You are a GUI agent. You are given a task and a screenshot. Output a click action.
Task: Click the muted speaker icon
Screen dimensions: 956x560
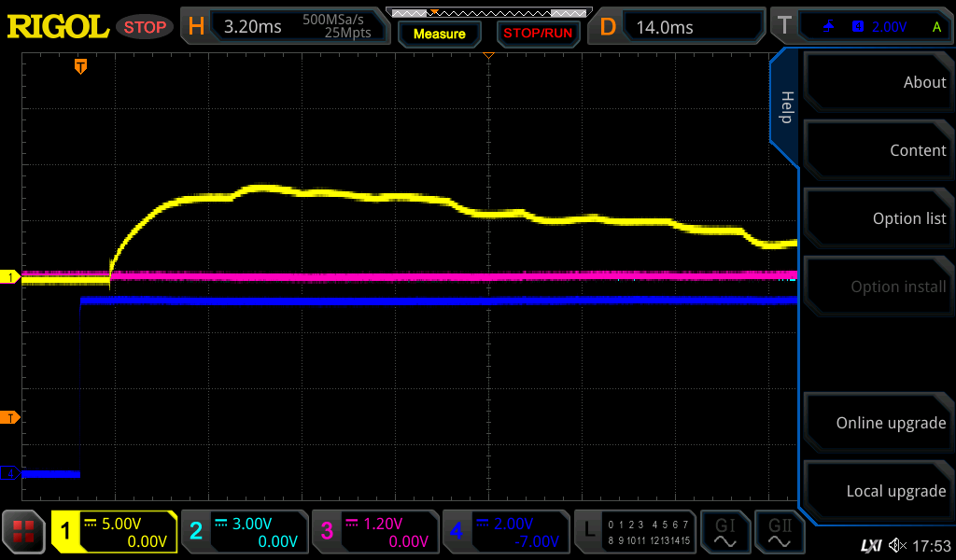click(x=897, y=544)
